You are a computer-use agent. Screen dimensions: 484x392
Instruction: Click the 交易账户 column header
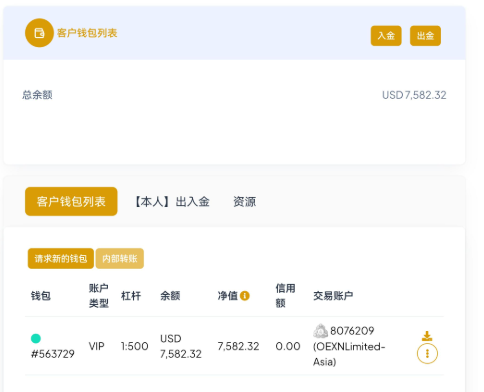(x=333, y=296)
